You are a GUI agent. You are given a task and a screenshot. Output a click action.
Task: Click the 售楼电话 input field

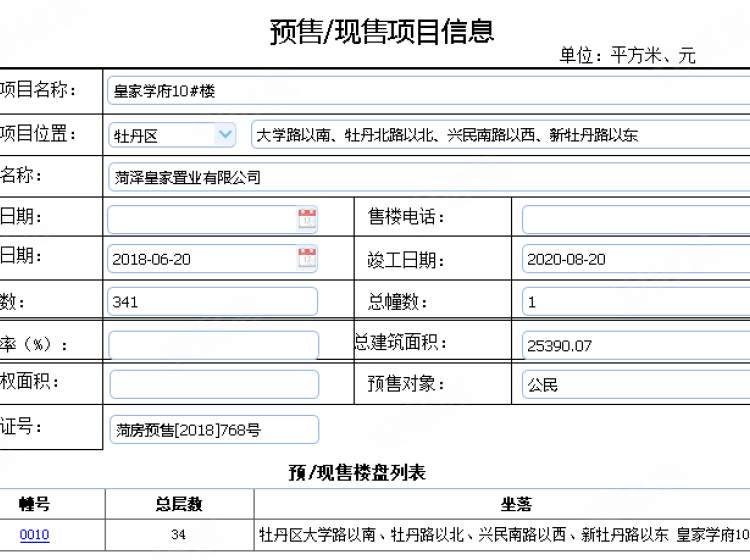[x=635, y=218]
